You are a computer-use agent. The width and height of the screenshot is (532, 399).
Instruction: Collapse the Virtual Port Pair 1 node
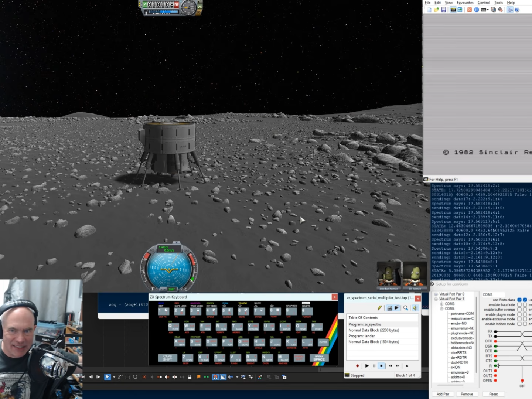436,299
